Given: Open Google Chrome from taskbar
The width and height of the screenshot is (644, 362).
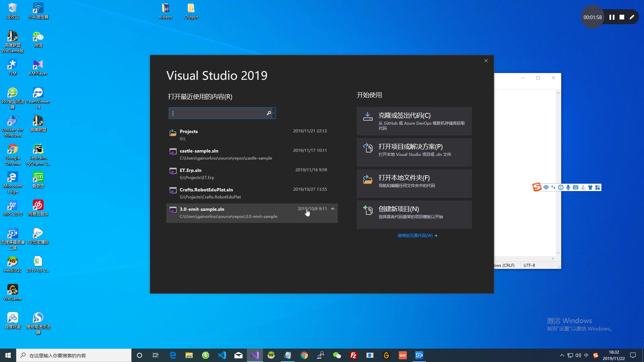Looking at the screenshot, I should pyautogui.click(x=304, y=355).
